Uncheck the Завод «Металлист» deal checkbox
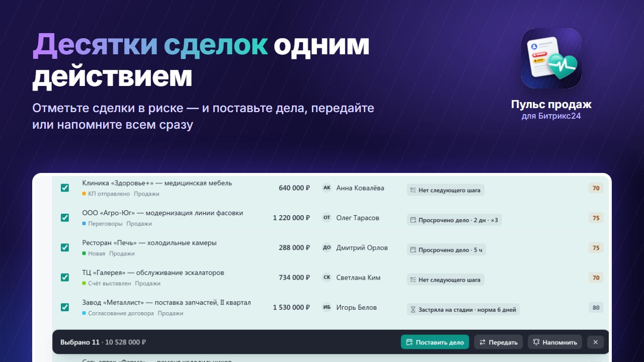Image resolution: width=644 pixels, height=362 pixels. coord(65,307)
